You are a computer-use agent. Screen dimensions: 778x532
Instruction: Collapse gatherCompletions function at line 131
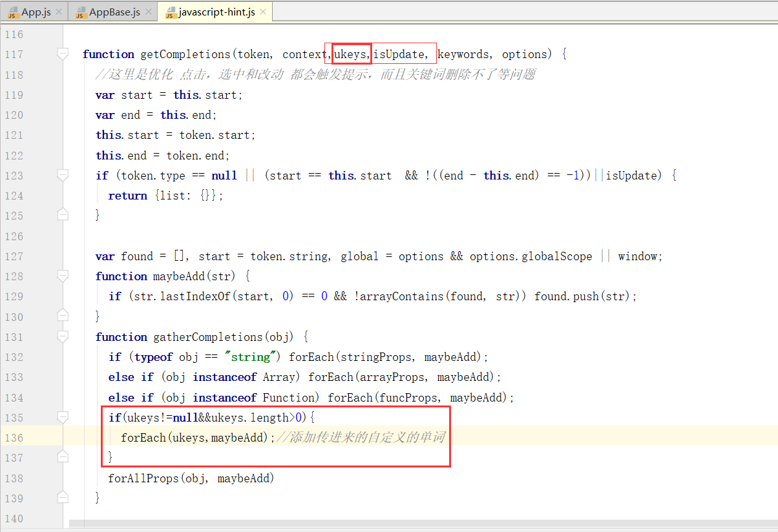(63, 337)
